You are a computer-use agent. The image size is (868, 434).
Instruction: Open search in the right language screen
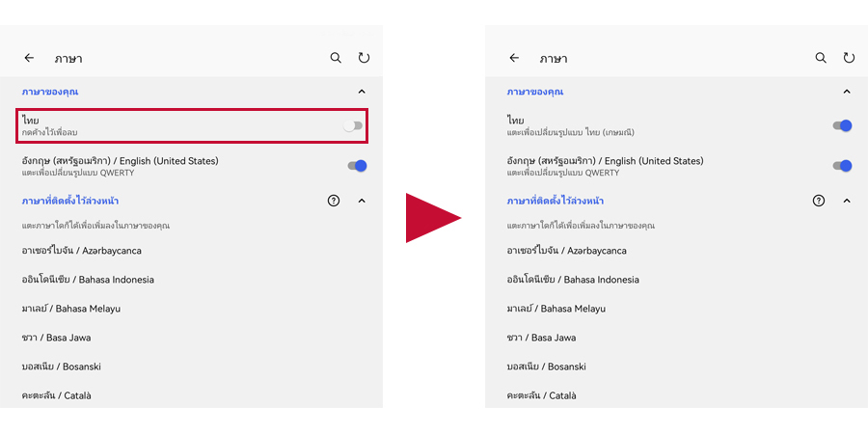coord(821,58)
